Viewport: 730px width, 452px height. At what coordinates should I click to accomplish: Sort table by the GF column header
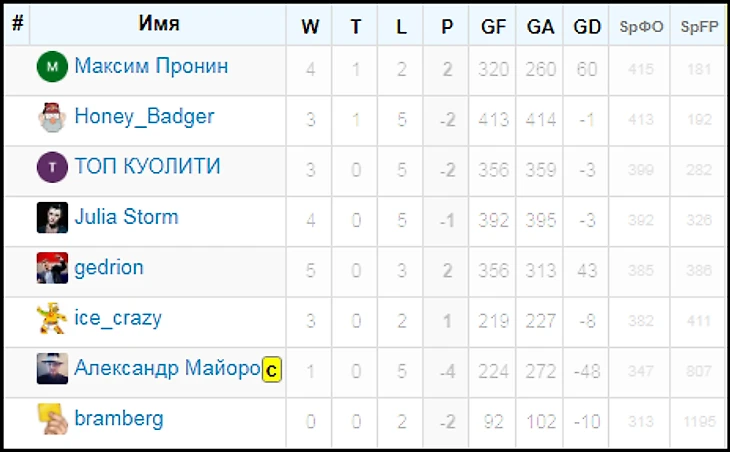[493, 27]
